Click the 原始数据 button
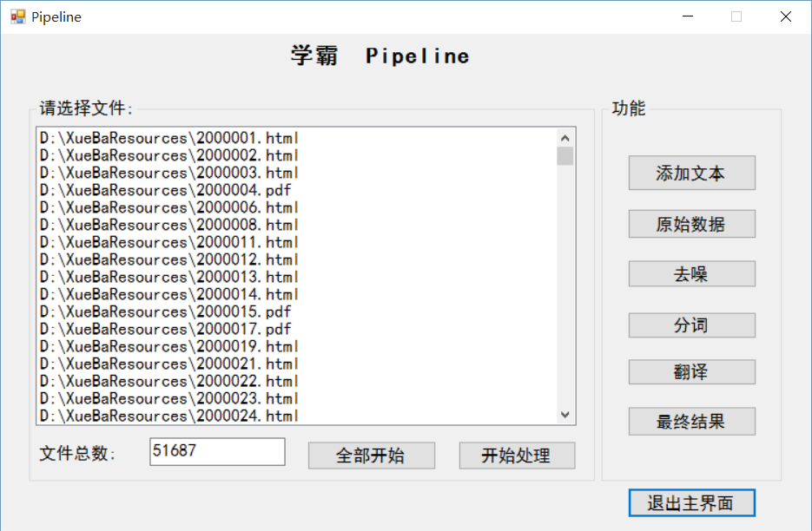 pyautogui.click(x=692, y=224)
